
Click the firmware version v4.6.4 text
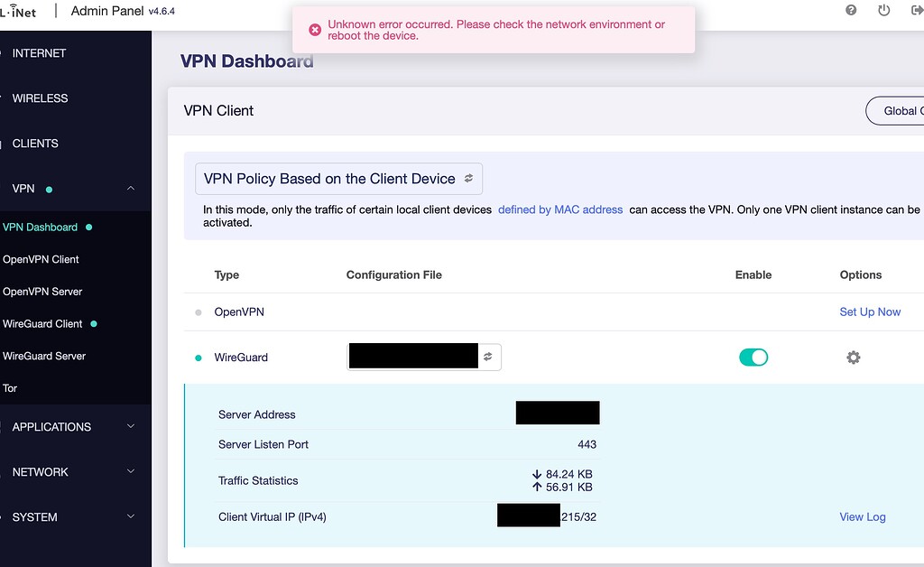pos(162,11)
